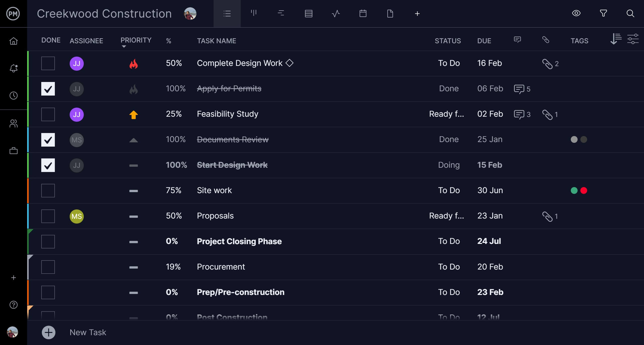Screen dimensions: 644x345
Task: Uncheck the Start Design Work checkbox
Action: pos(48,165)
